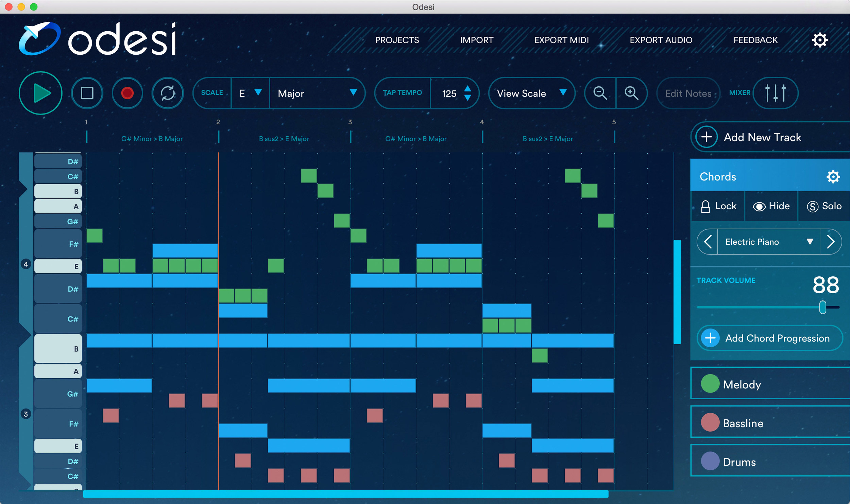Open settings gear in top right
This screenshot has width=850, height=504.
click(819, 40)
